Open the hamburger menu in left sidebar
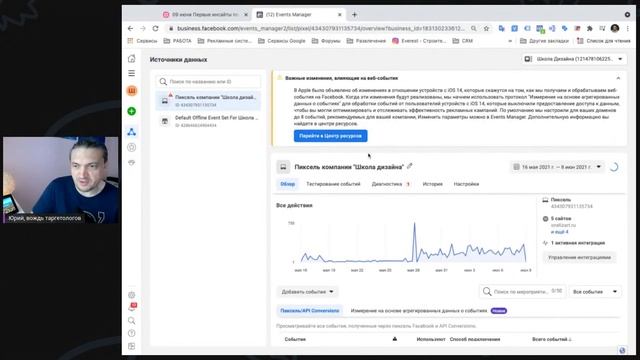 tap(131, 73)
